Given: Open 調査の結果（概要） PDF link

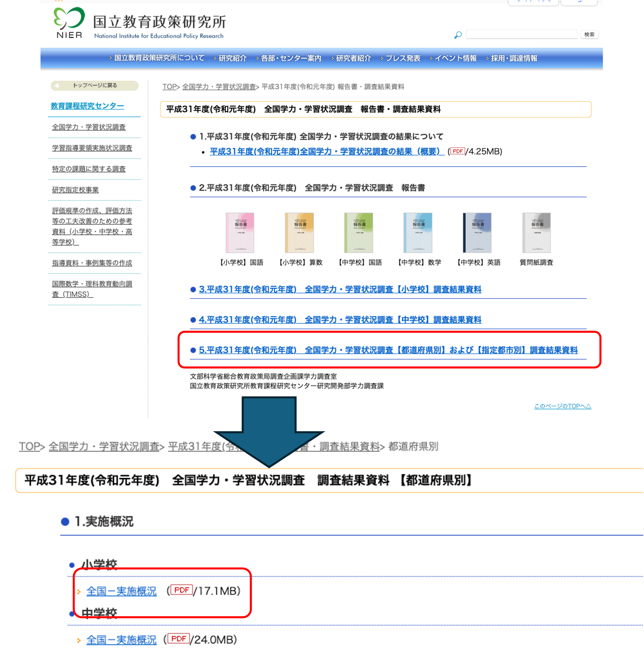Looking at the screenshot, I should [x=327, y=152].
